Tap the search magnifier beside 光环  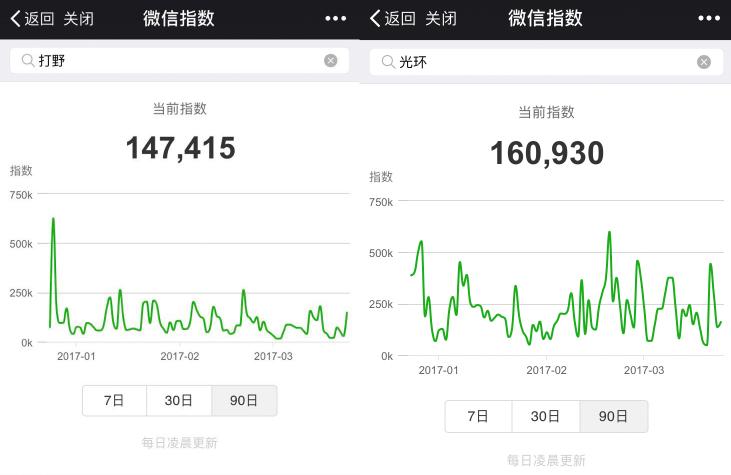click(388, 62)
